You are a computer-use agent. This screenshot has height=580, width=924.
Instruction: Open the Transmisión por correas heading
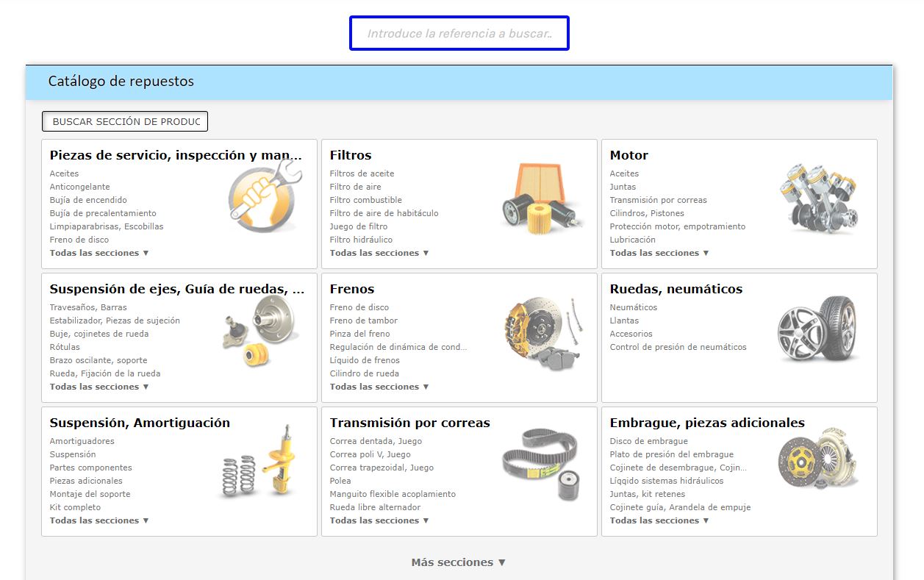[x=409, y=423]
